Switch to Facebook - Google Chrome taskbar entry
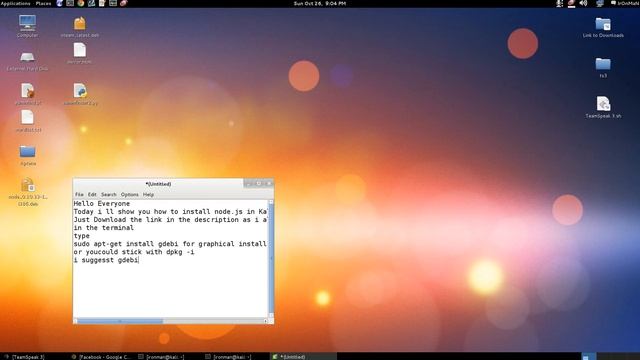This screenshot has width=640, height=360. point(101,357)
